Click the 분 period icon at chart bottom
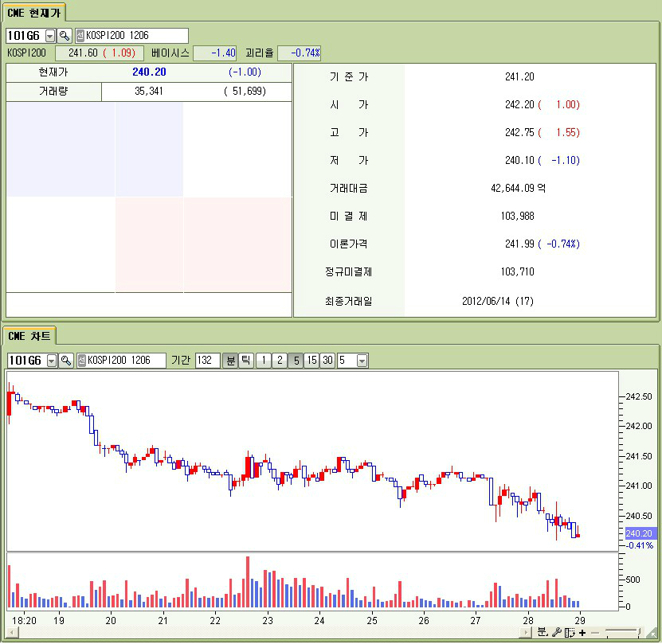The height and width of the screenshot is (644, 662). [x=543, y=632]
